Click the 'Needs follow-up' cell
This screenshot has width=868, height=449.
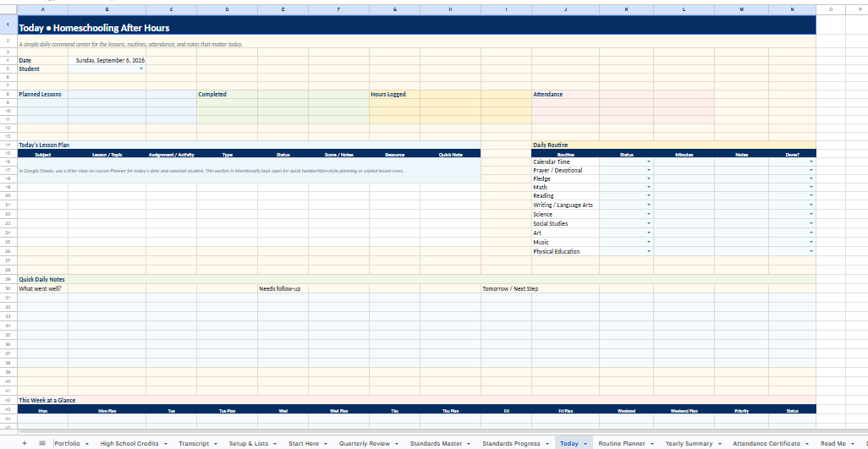[x=283, y=288]
